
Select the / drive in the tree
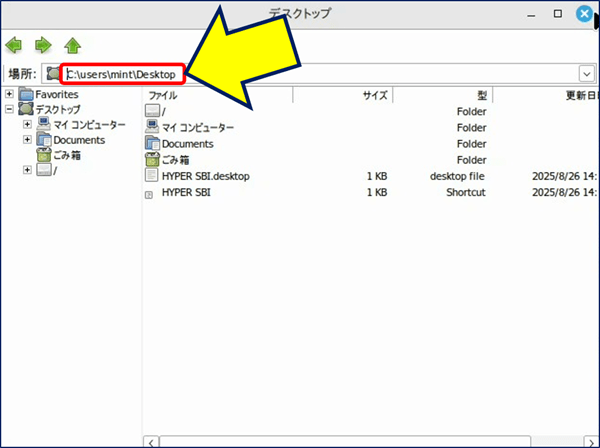pos(55,171)
